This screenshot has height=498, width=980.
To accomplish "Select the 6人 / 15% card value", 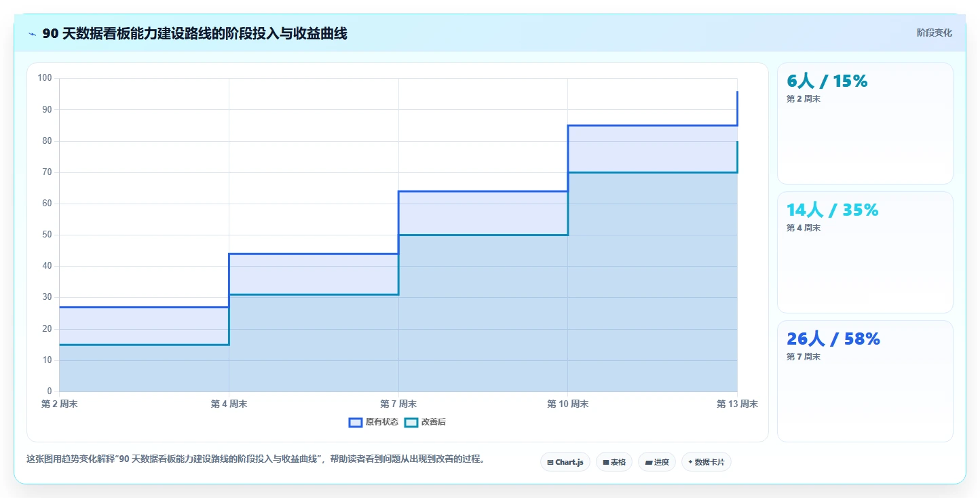I will point(827,81).
